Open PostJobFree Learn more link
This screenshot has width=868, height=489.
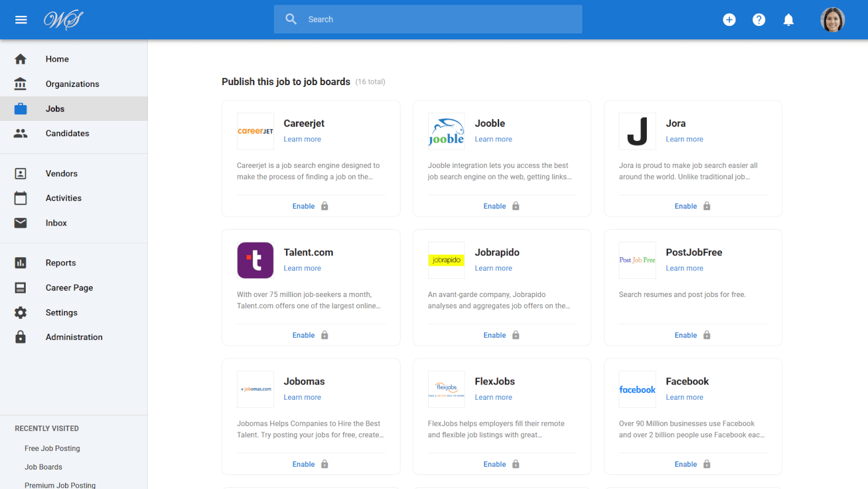pos(684,268)
